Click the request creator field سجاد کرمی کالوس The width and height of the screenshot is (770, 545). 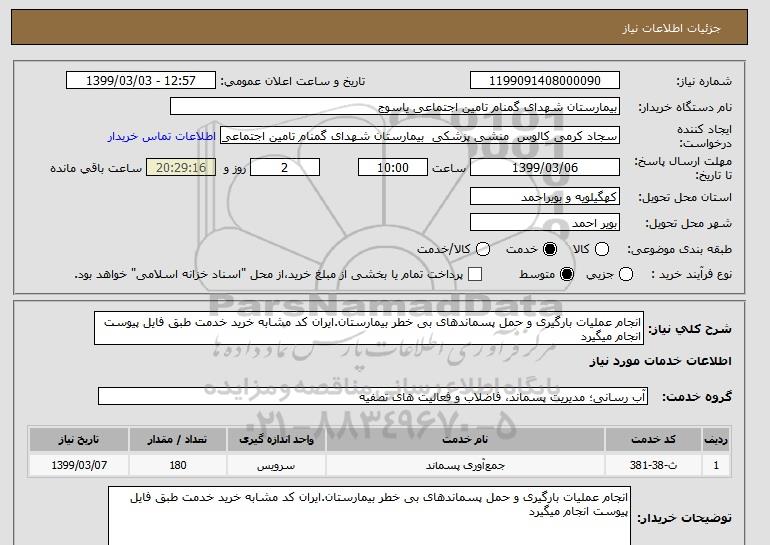pyautogui.click(x=420, y=136)
